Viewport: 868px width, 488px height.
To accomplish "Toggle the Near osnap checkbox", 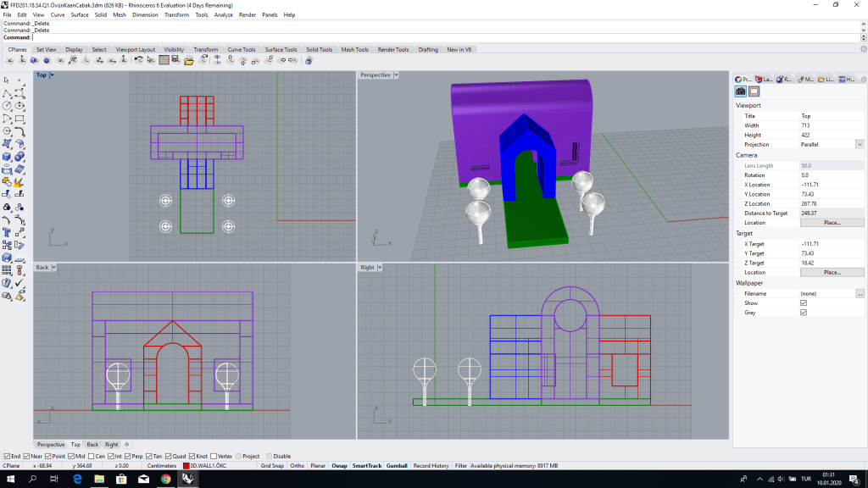I will click(26, 457).
